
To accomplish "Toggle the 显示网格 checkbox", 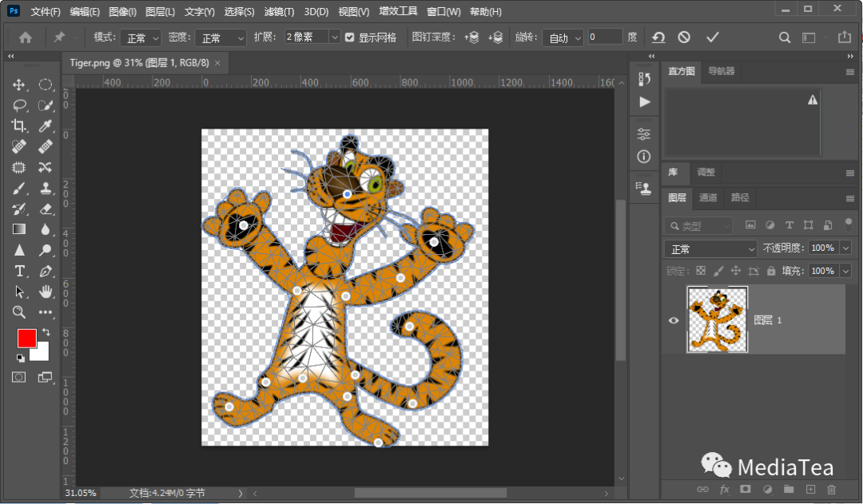I will coord(349,38).
